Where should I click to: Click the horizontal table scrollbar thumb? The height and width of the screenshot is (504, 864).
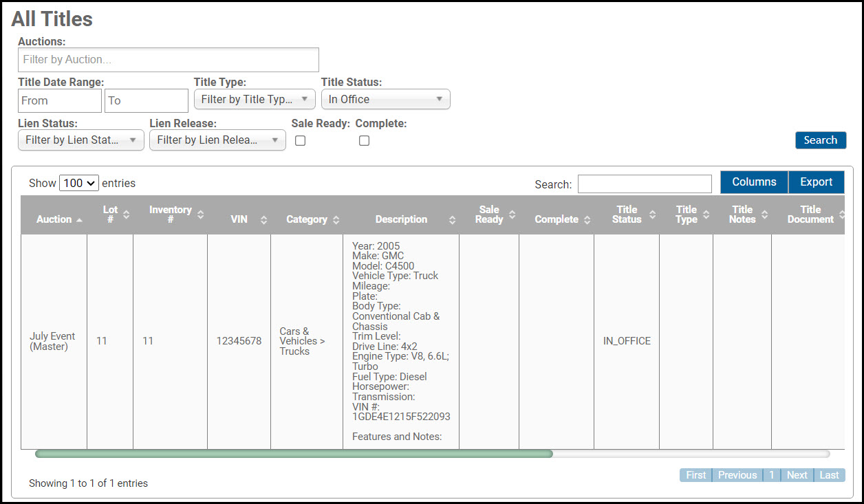point(294,454)
